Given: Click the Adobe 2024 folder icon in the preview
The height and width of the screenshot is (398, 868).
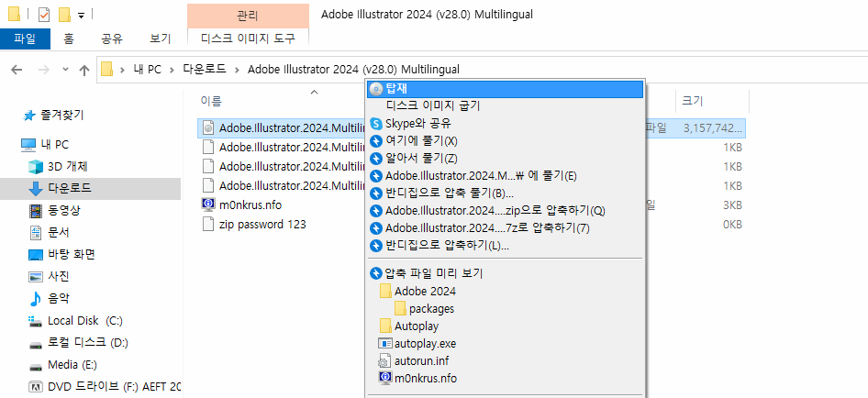Looking at the screenshot, I should tap(386, 292).
